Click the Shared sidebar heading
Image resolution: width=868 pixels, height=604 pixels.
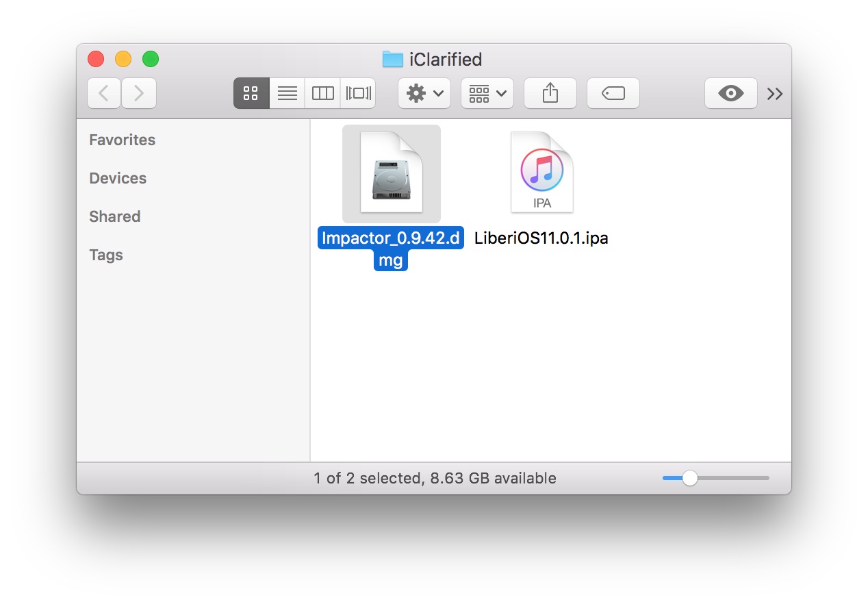coord(114,216)
